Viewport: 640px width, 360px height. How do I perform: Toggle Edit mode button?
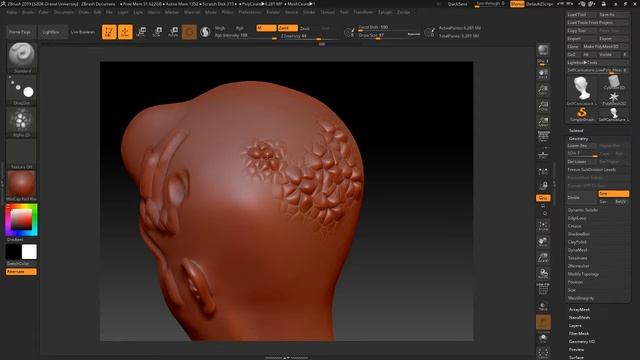109,32
